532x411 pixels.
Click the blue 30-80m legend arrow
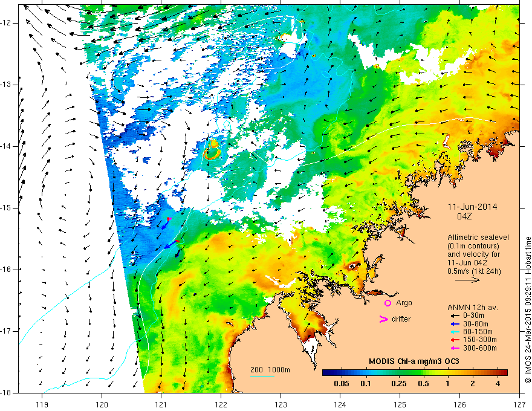[454, 323]
